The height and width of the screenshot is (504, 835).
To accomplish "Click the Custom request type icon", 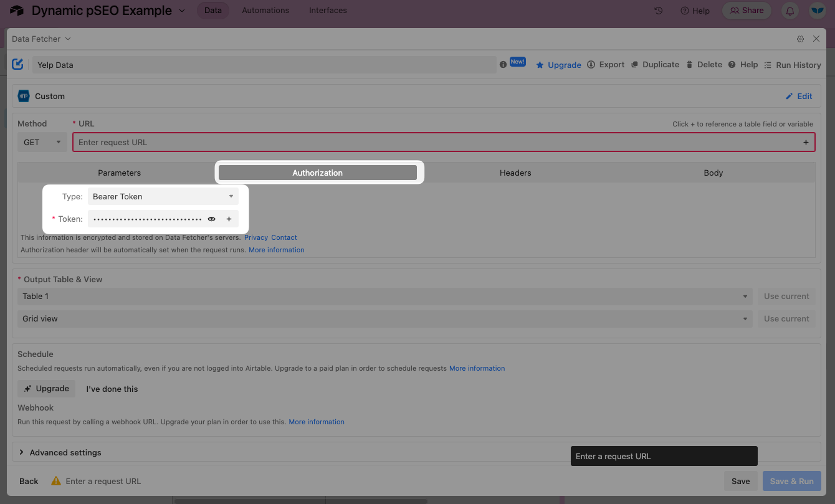I will click(x=24, y=96).
